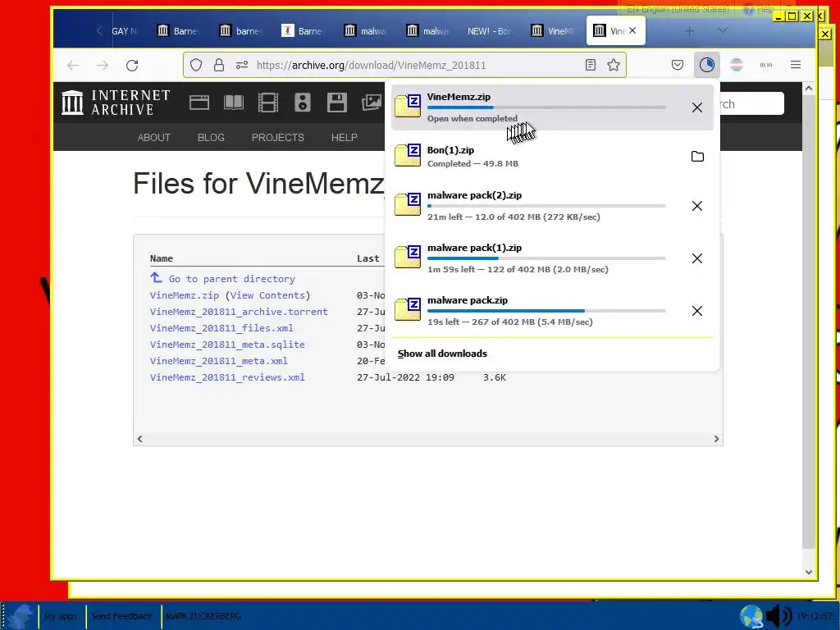Click volume speaker icon in tray

tap(778, 616)
